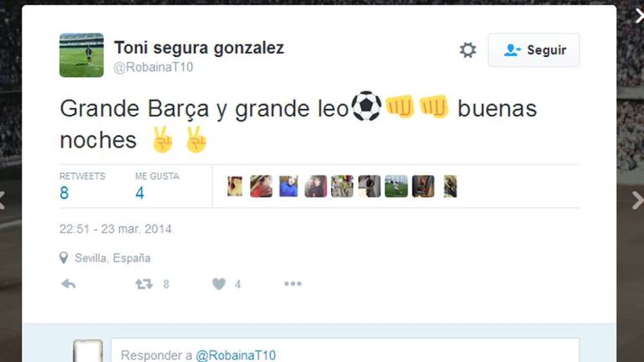
Task: Like the tweet with heart icon
Action: pyautogui.click(x=219, y=283)
